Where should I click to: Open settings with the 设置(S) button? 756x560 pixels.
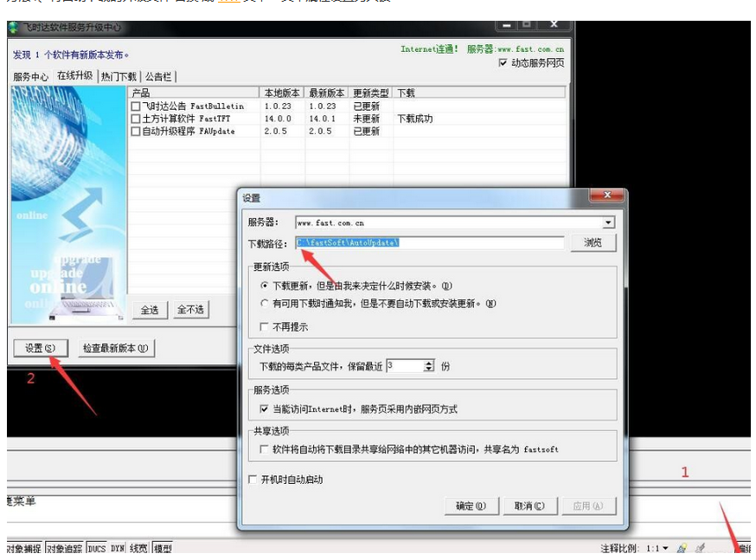[41, 348]
